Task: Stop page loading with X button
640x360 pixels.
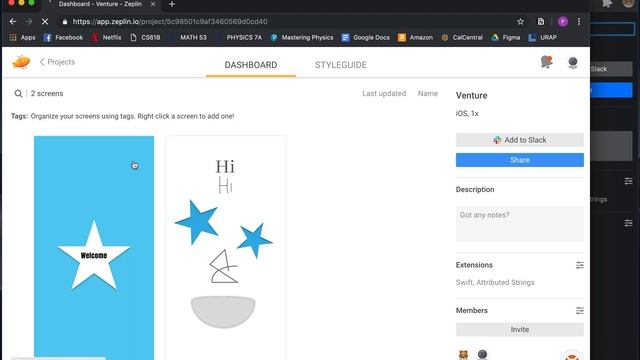Action: (45, 21)
